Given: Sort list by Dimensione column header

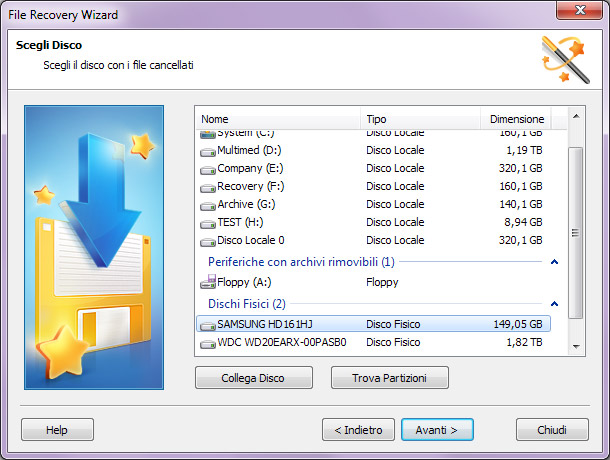Looking at the screenshot, I should pyautogui.click(x=516, y=119).
